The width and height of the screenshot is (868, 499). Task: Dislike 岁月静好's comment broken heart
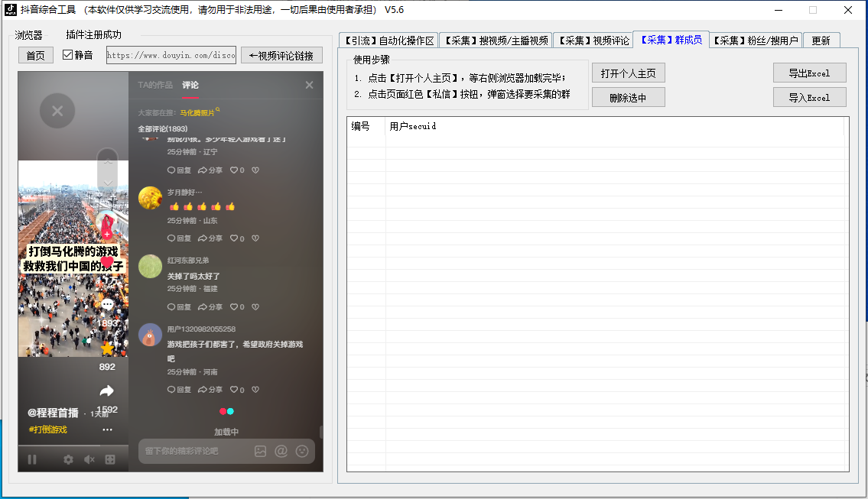(x=255, y=238)
